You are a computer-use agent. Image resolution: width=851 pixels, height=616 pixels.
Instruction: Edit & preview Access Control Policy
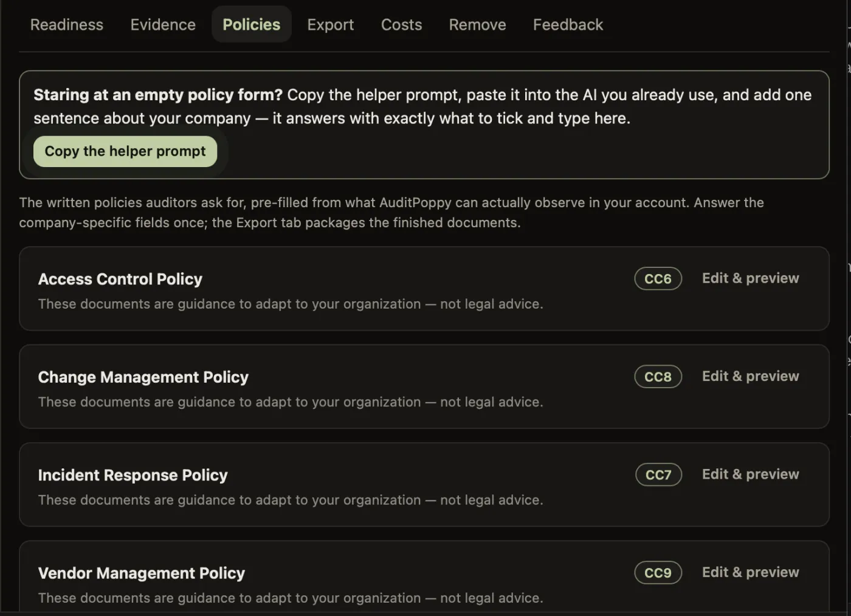coord(750,278)
